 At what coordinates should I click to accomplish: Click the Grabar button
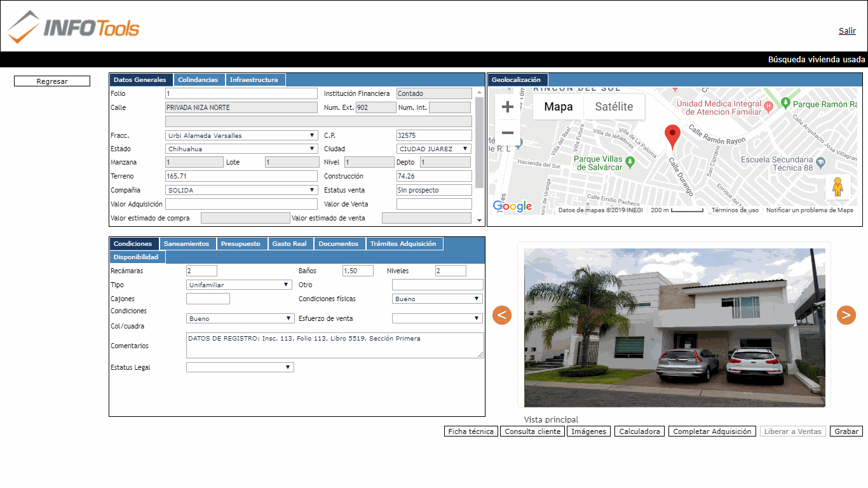[x=846, y=431]
